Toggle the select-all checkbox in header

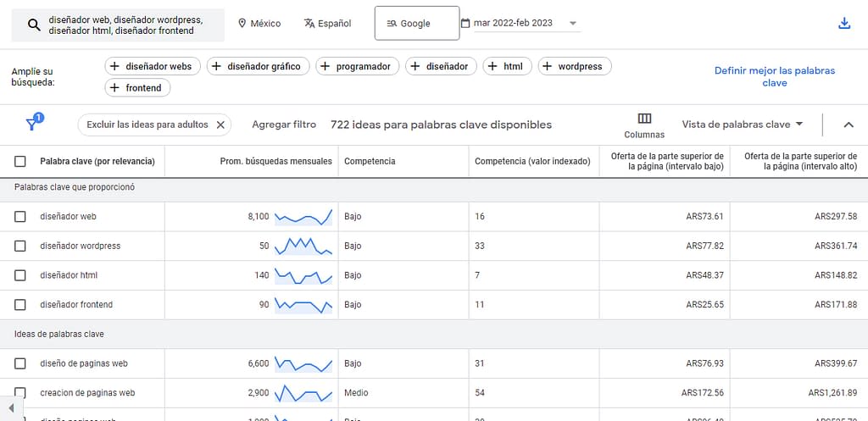20,162
